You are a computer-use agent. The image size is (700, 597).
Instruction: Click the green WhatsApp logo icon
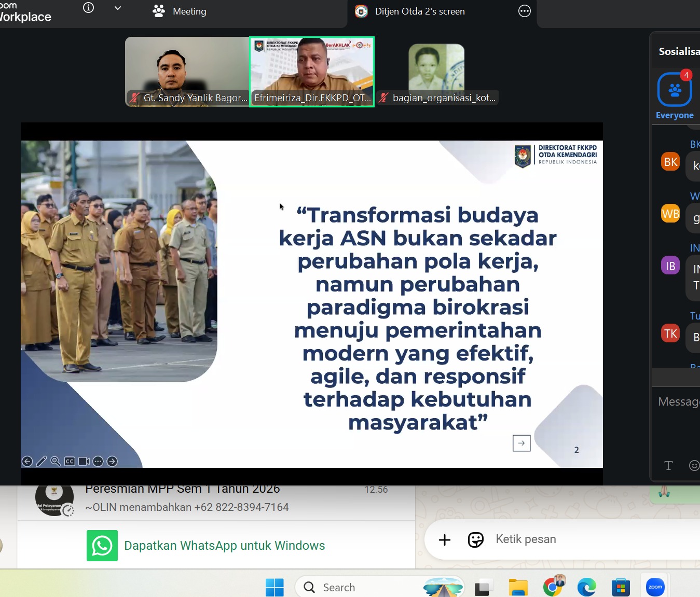[x=102, y=546]
